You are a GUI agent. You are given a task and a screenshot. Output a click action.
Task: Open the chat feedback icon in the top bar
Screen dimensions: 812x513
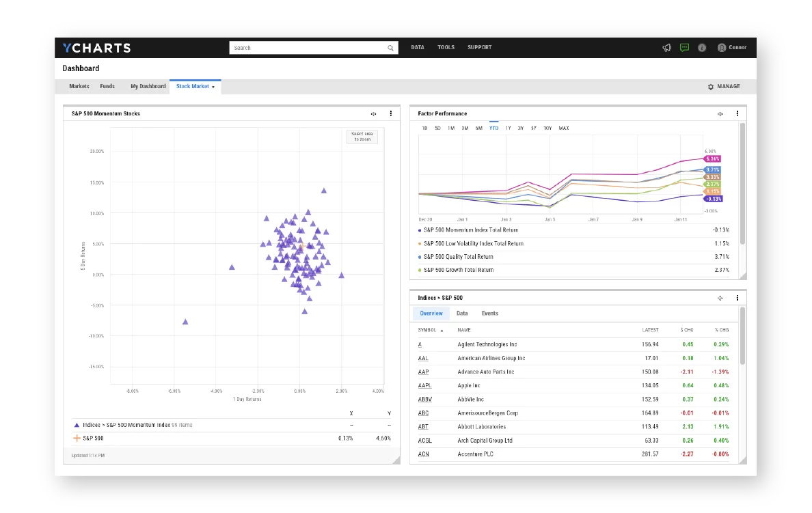pyautogui.click(x=684, y=47)
